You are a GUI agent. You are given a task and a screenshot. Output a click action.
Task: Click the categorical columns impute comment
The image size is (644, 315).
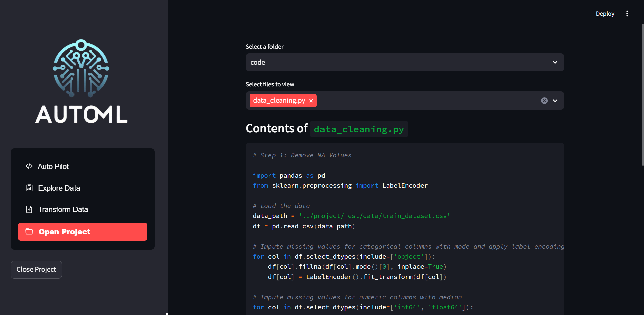pos(408,247)
